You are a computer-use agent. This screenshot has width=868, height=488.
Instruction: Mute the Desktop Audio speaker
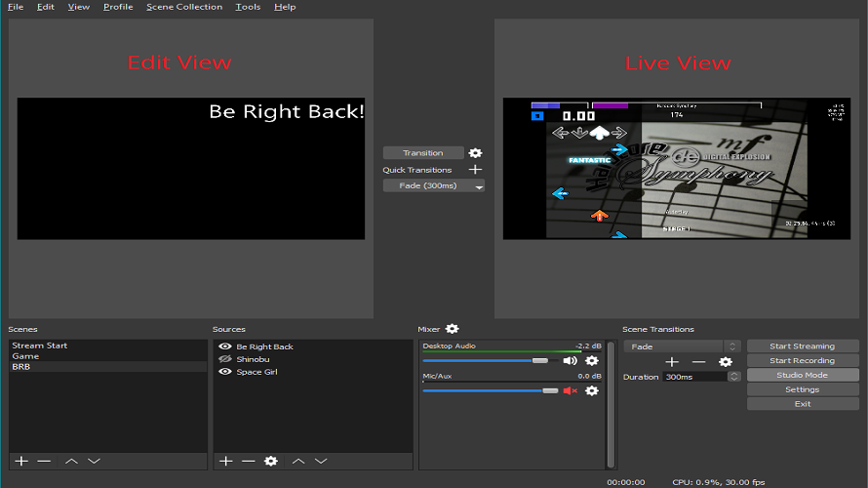coord(570,361)
